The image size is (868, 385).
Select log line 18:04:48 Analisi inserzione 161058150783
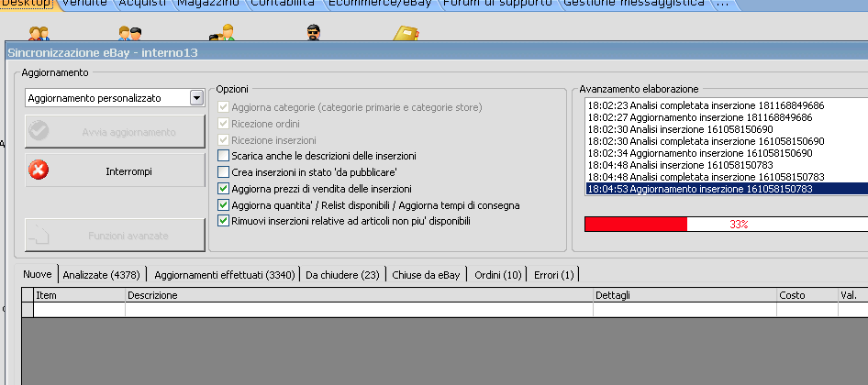click(x=727, y=165)
